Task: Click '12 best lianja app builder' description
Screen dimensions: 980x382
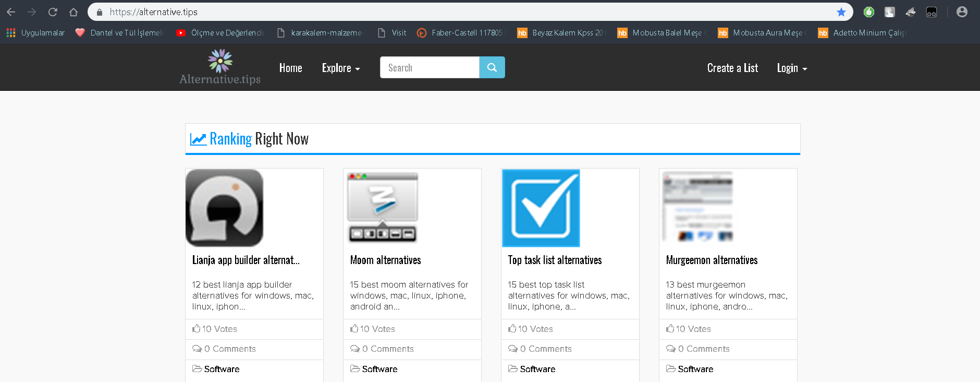Action: pos(253,295)
